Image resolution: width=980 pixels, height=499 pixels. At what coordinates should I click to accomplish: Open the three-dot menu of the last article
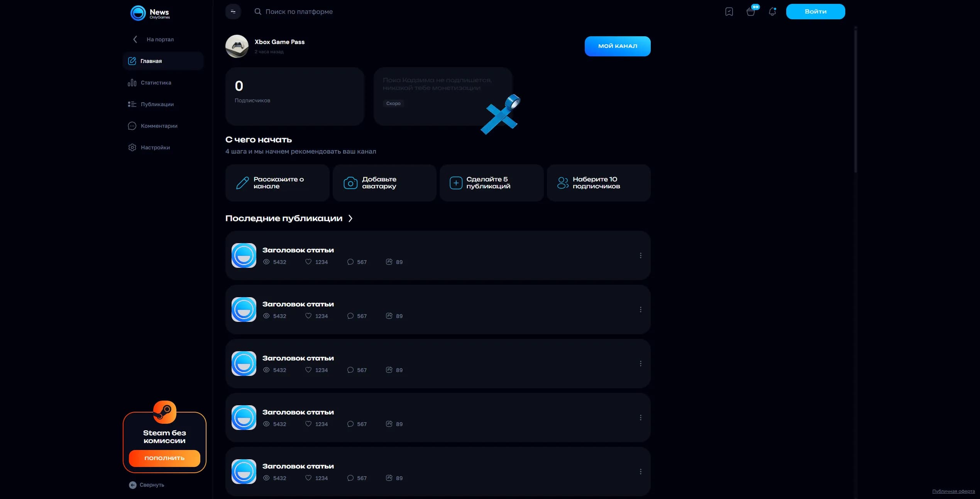pyautogui.click(x=641, y=471)
